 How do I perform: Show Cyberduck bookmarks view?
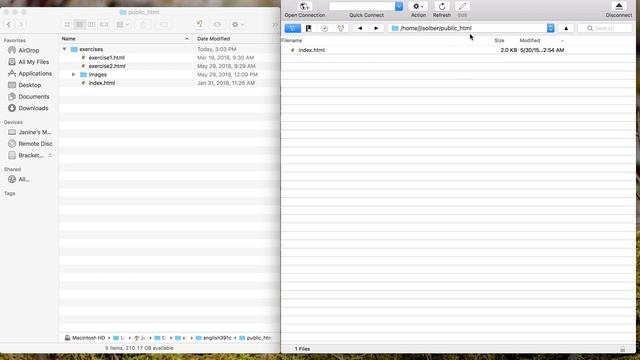[309, 28]
